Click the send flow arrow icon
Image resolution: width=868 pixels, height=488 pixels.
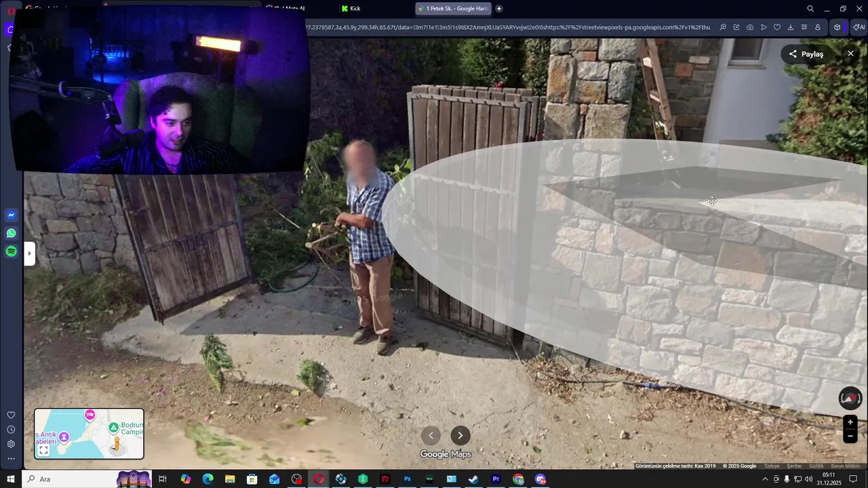point(764,27)
